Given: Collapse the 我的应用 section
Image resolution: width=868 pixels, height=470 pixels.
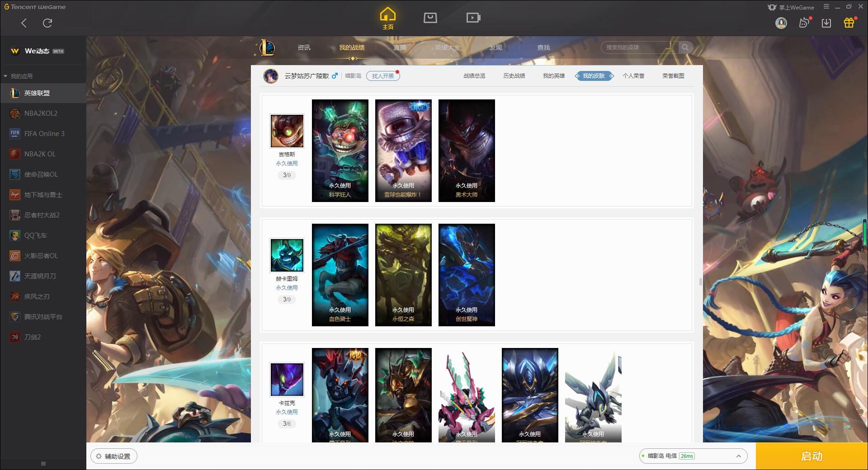Looking at the screenshot, I should point(18,76).
